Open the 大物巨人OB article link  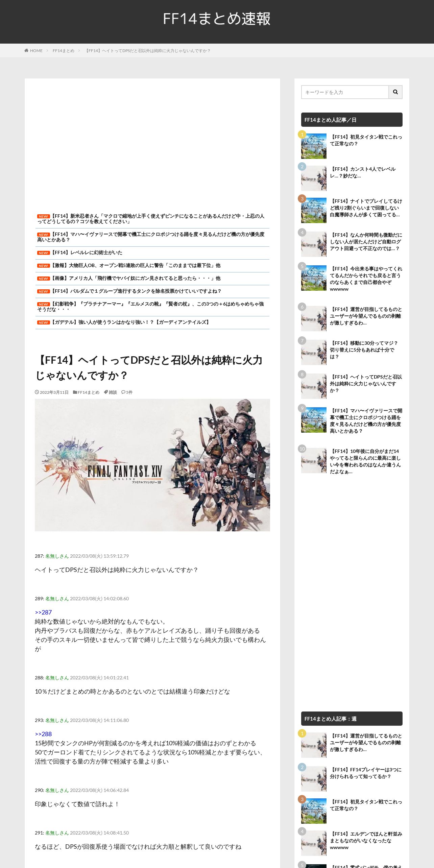coord(135,265)
